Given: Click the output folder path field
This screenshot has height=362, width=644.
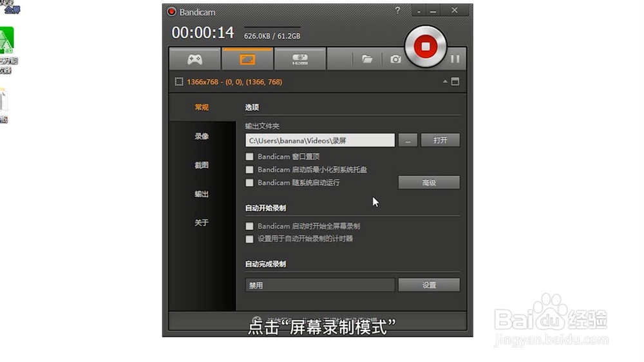Looking at the screenshot, I should (x=320, y=140).
